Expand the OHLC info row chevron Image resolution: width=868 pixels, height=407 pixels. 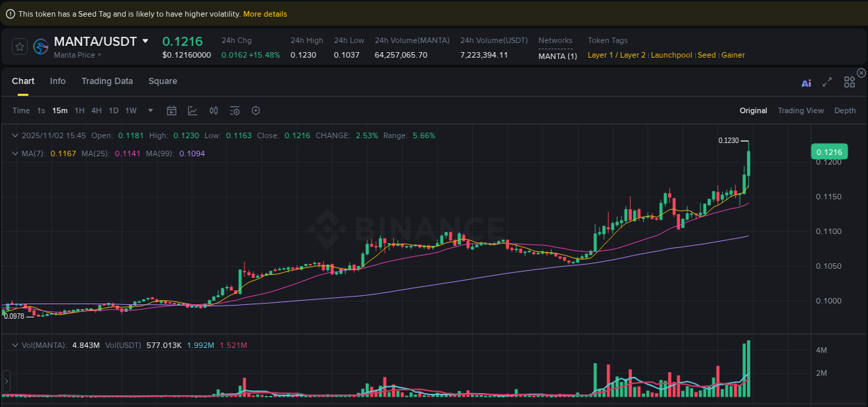[x=15, y=135]
